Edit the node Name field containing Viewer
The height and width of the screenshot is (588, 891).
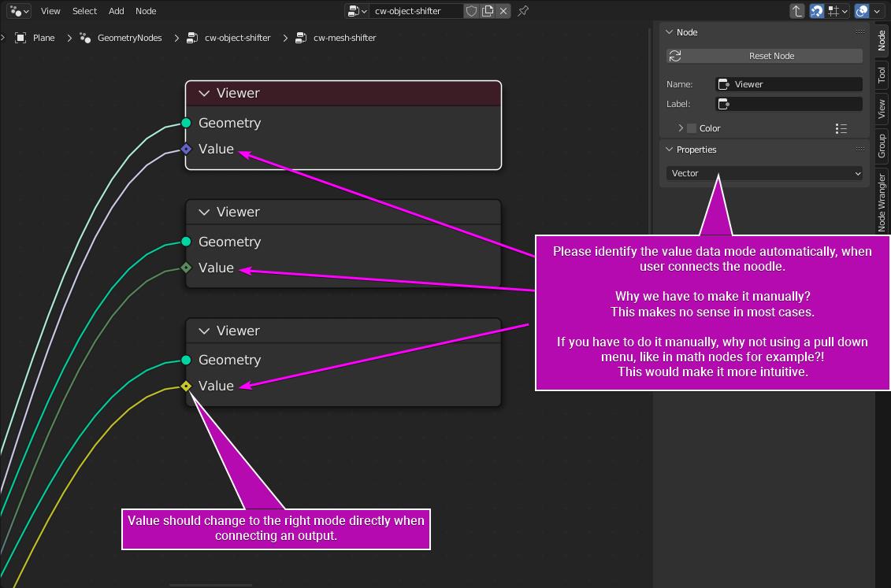[789, 84]
